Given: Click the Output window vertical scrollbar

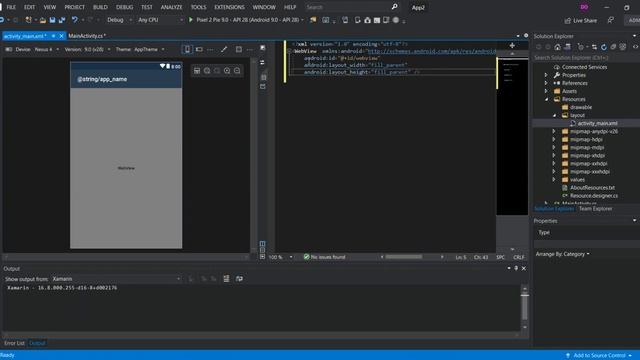Looking at the screenshot, I should click(524, 307).
